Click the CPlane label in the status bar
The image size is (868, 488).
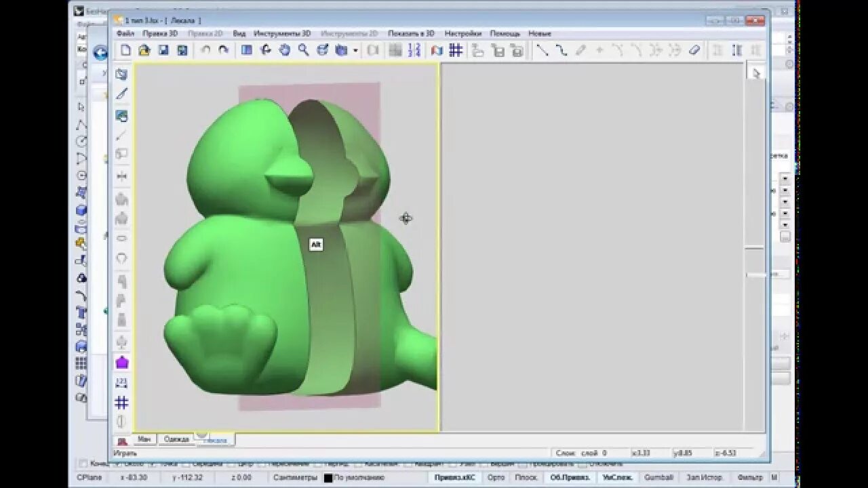tap(89, 478)
